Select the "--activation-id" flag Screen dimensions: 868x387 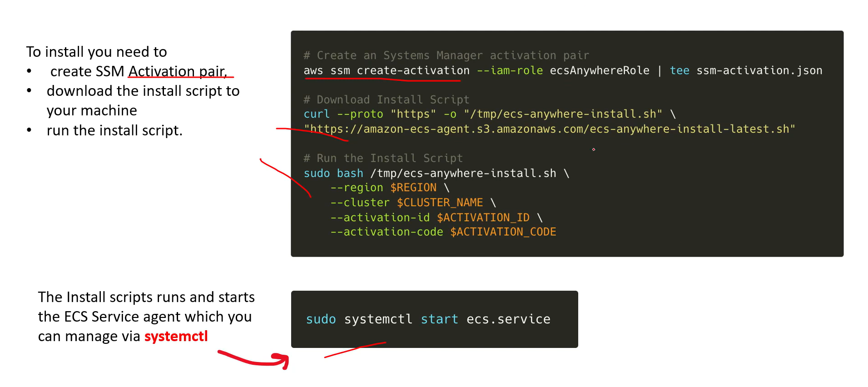tap(380, 218)
